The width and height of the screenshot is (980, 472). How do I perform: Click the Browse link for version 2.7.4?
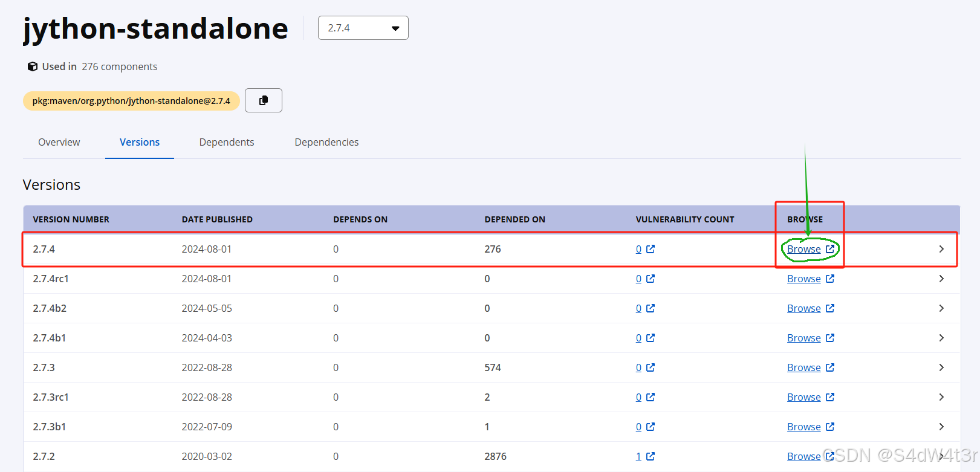click(803, 249)
